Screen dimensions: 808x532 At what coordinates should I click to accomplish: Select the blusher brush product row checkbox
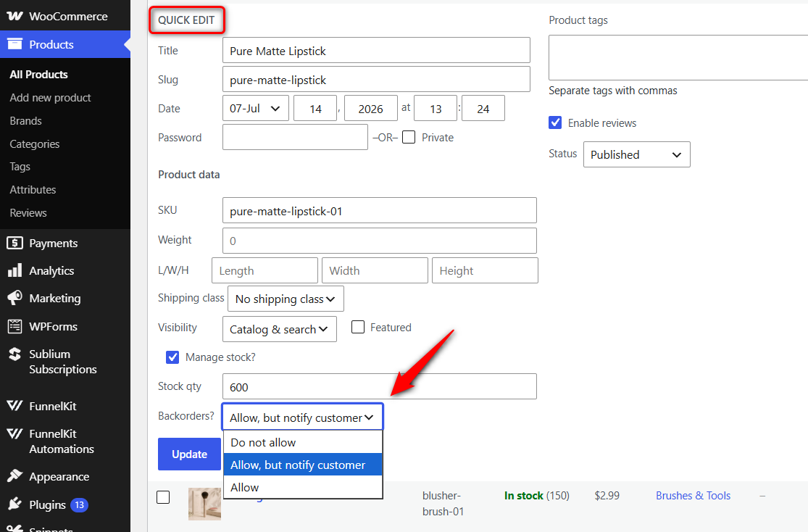pyautogui.click(x=163, y=497)
